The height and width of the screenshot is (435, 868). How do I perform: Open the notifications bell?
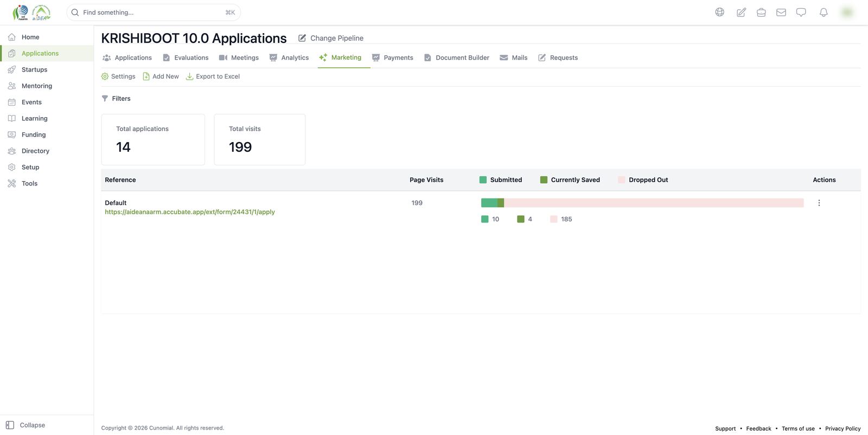[x=824, y=12]
